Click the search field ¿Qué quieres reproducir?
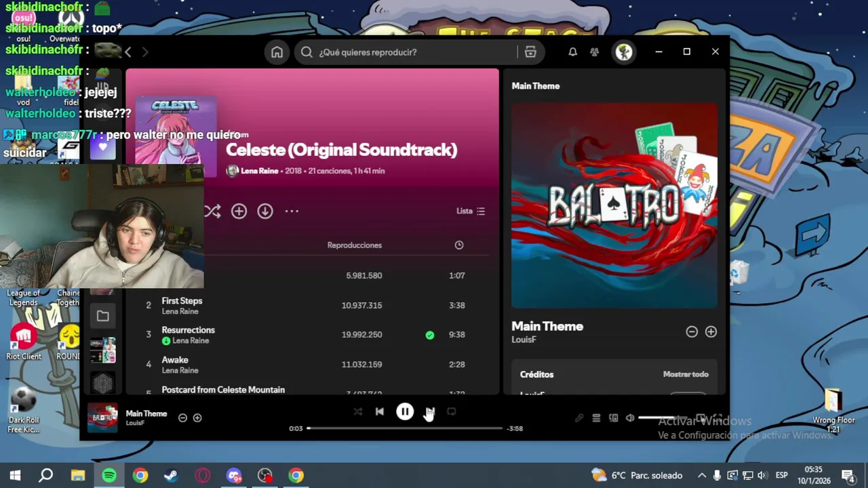The height and width of the screenshot is (488, 868). coord(406,52)
